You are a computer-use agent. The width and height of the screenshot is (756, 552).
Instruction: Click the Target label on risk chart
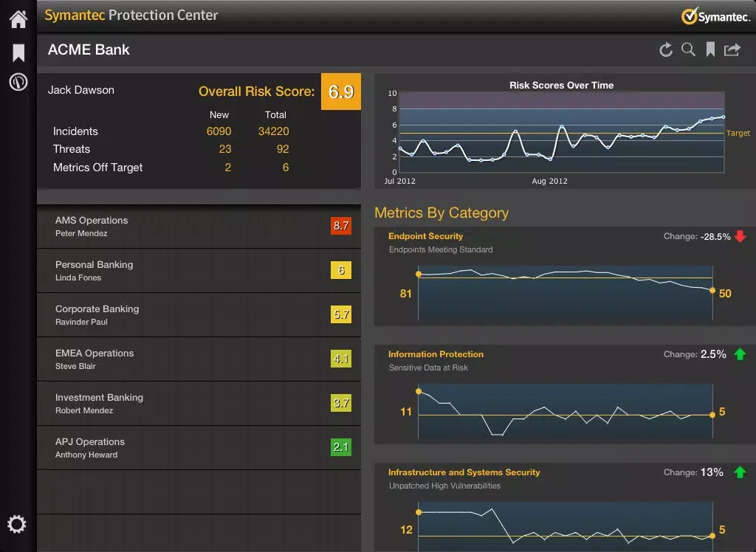(738, 133)
